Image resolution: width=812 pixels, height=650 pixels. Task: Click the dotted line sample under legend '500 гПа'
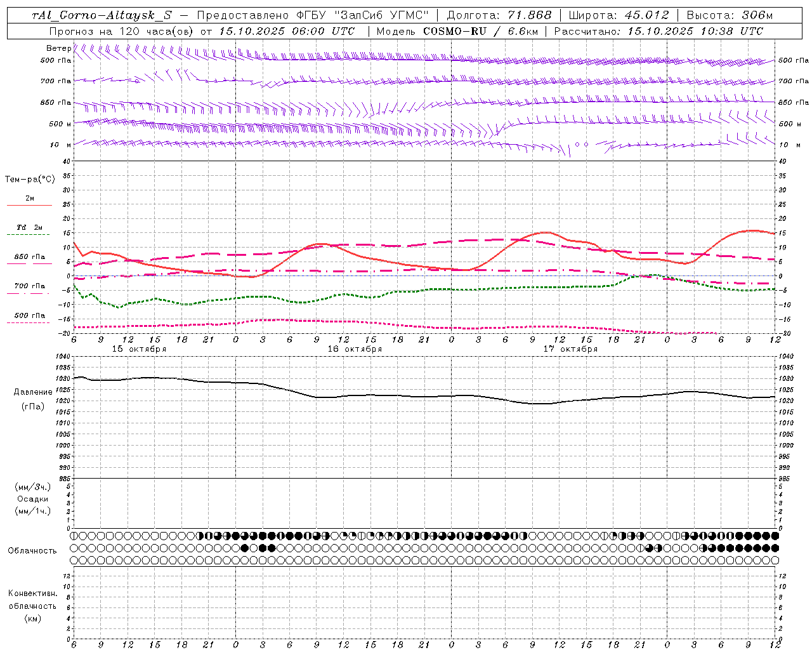coord(29,323)
